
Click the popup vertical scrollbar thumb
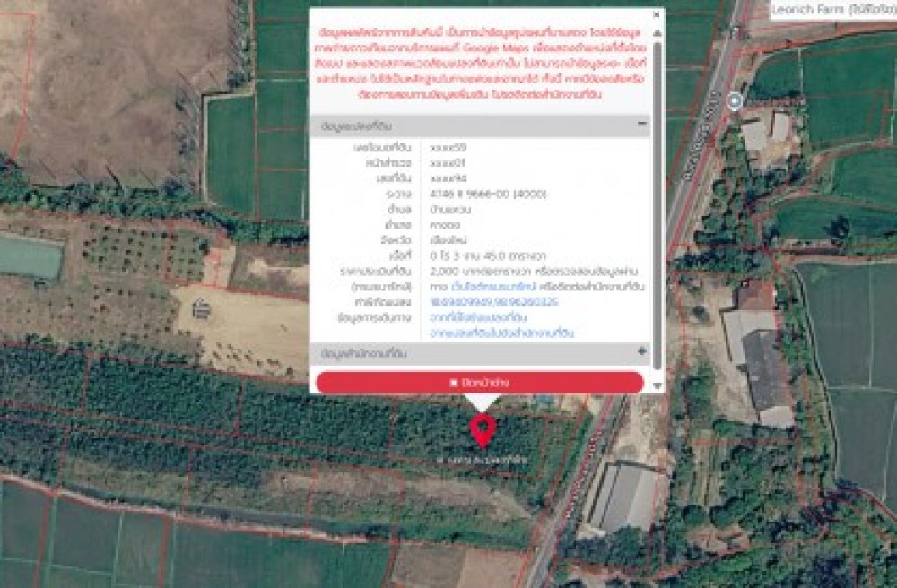658,204
